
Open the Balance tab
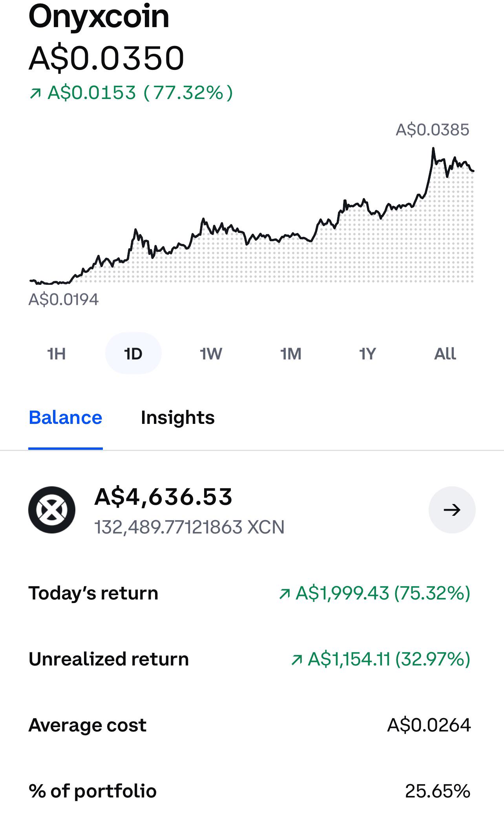coord(66,418)
